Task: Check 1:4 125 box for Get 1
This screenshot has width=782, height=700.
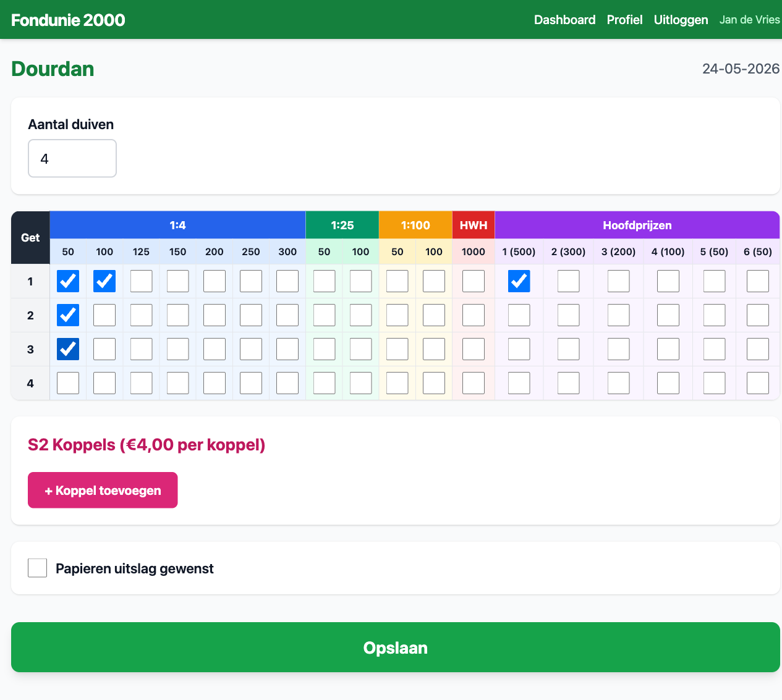Action: (142, 281)
